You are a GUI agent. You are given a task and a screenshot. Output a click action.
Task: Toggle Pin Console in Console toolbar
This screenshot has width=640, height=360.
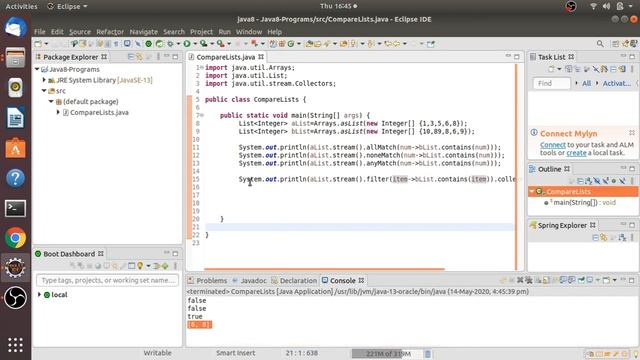click(x=581, y=280)
